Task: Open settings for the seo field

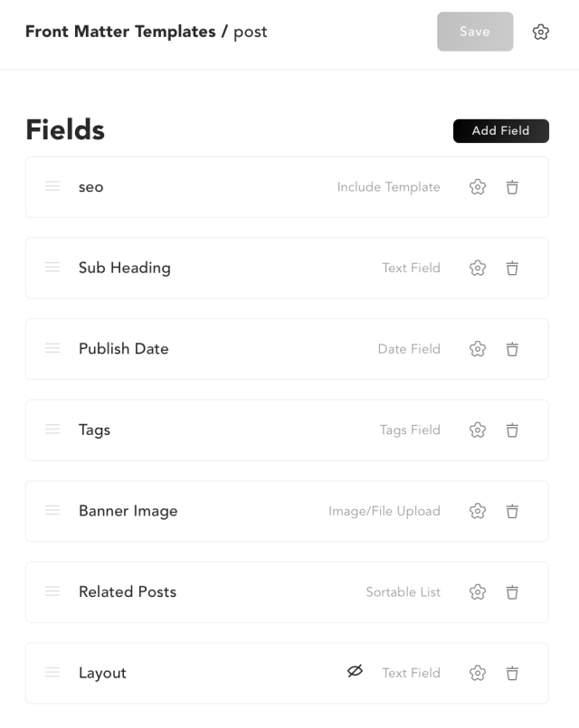Action: (x=478, y=187)
